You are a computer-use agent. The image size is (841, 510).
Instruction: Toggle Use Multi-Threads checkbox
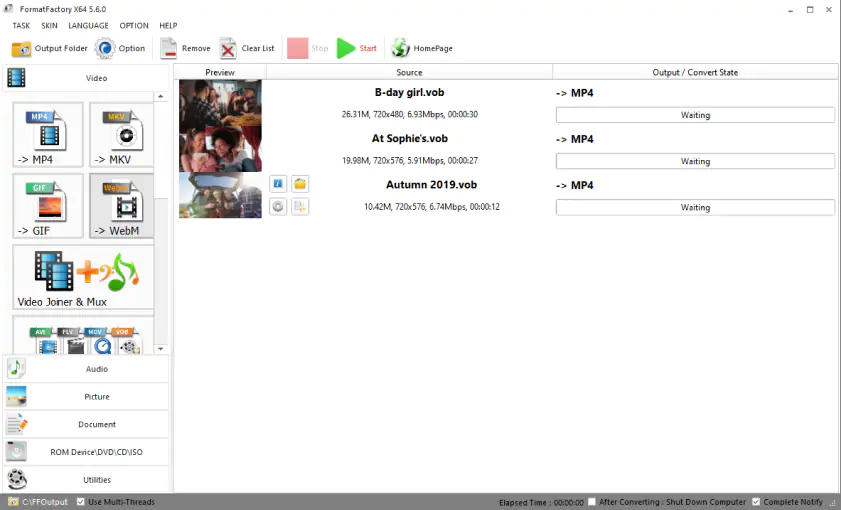pyautogui.click(x=80, y=502)
